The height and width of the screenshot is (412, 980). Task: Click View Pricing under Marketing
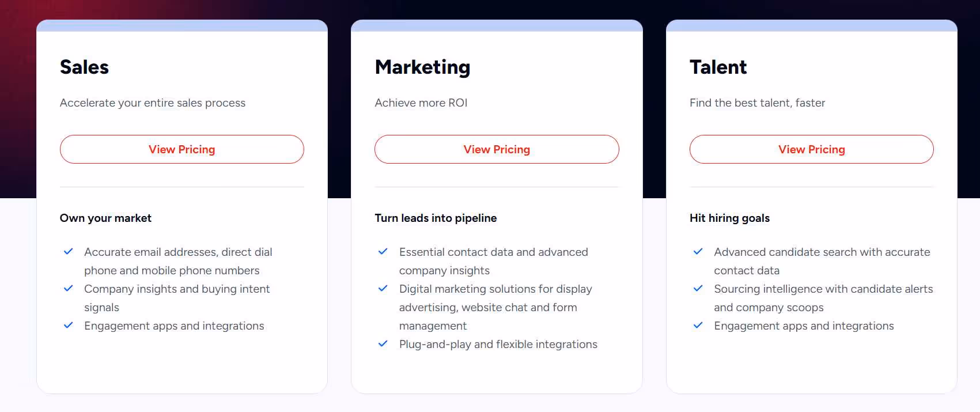pyautogui.click(x=497, y=149)
